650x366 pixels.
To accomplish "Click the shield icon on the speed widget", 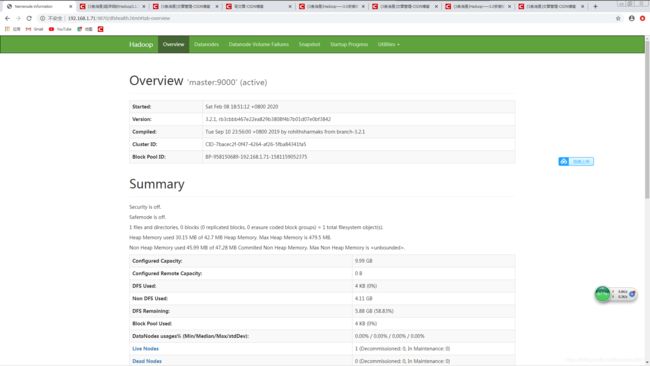I will [632, 294].
